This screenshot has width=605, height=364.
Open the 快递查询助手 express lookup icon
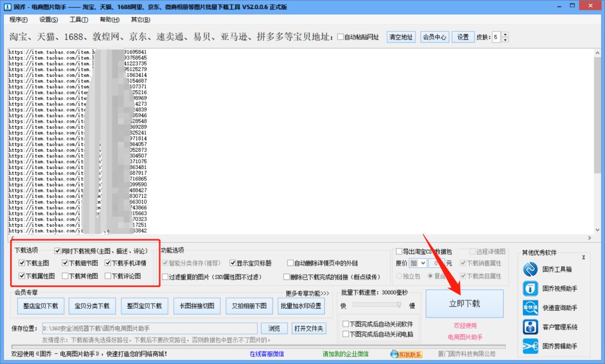coord(530,307)
